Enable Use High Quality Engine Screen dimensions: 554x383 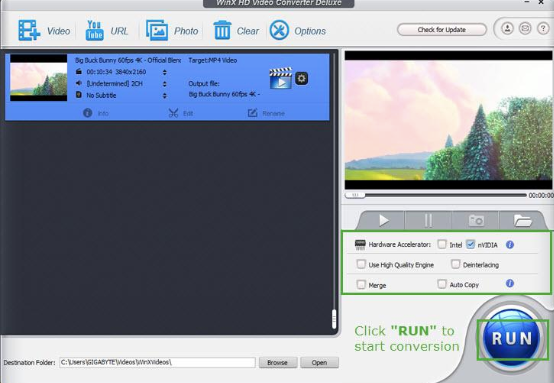click(361, 264)
